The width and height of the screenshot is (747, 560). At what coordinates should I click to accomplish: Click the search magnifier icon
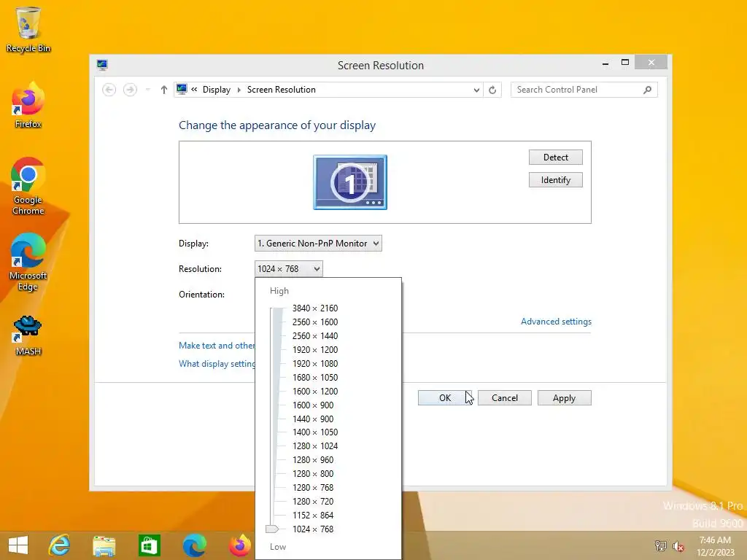(x=647, y=90)
